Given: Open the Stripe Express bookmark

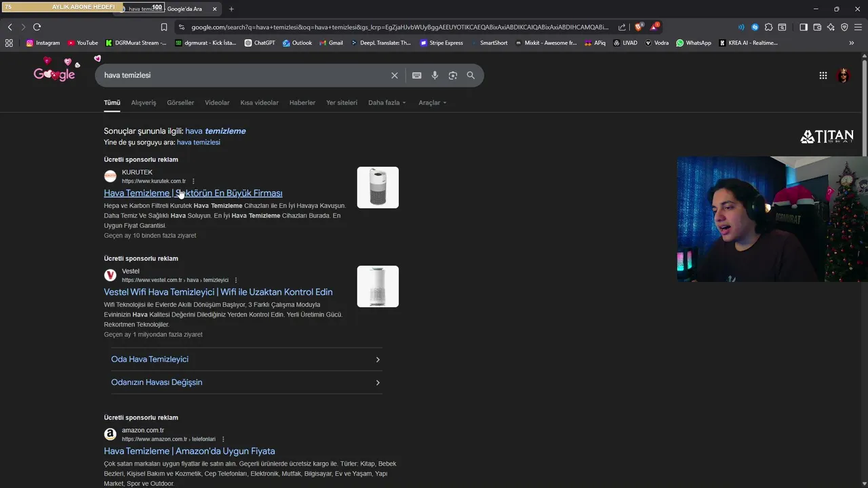Looking at the screenshot, I should (441, 43).
